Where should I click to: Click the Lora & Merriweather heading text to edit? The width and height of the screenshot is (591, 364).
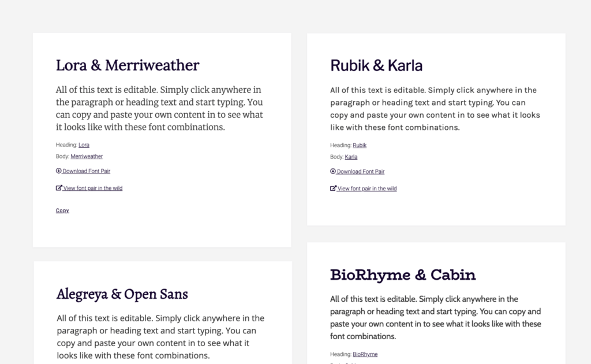127,65
